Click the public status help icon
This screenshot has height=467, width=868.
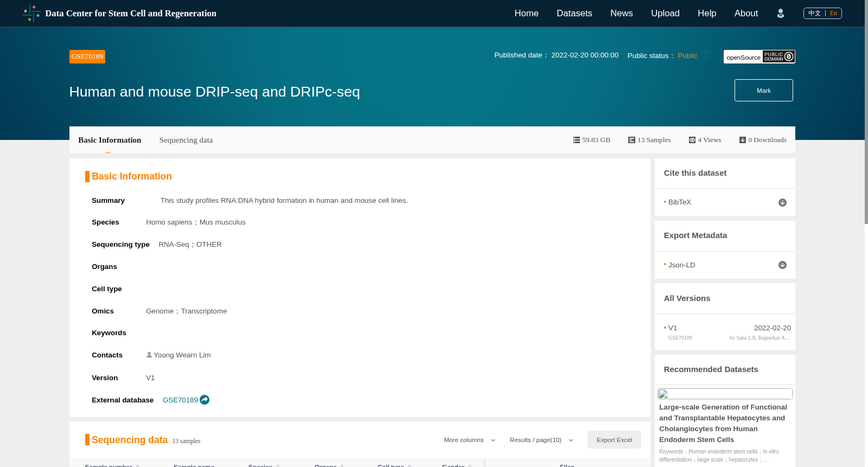click(x=706, y=54)
